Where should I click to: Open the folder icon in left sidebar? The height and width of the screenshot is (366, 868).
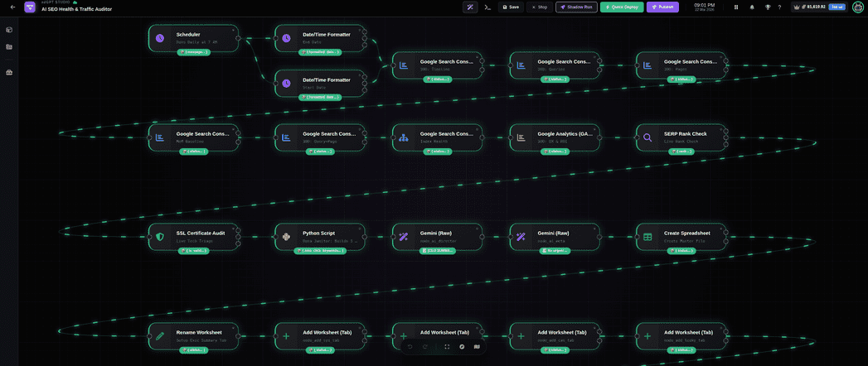point(9,46)
